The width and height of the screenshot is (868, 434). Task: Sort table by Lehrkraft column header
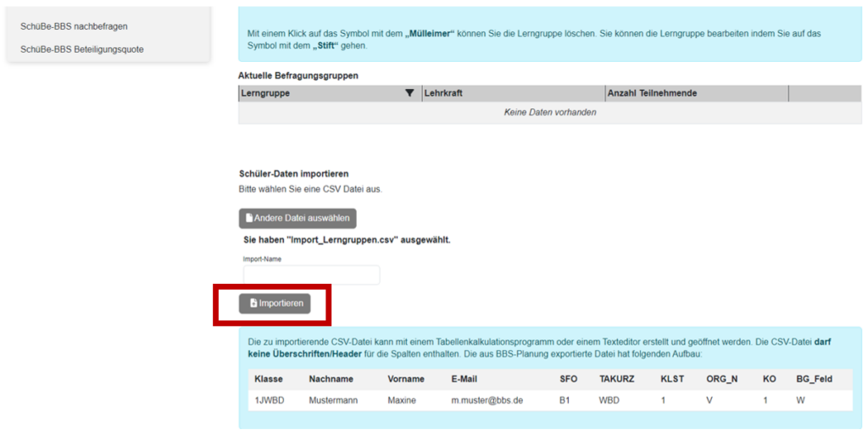click(442, 93)
